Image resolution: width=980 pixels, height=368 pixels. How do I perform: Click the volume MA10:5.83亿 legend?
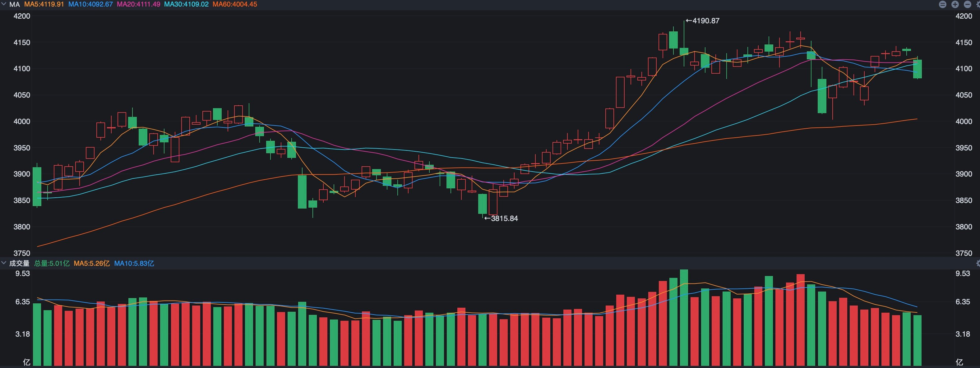point(134,264)
